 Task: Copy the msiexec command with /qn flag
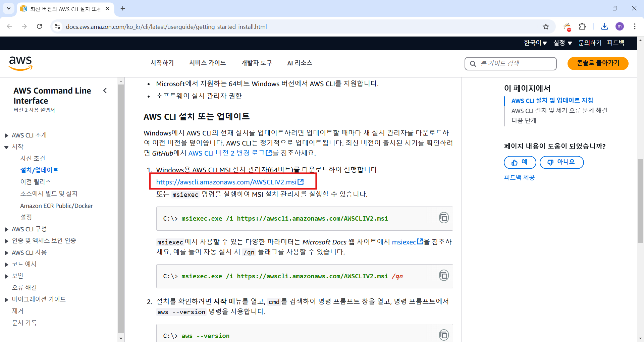(444, 276)
